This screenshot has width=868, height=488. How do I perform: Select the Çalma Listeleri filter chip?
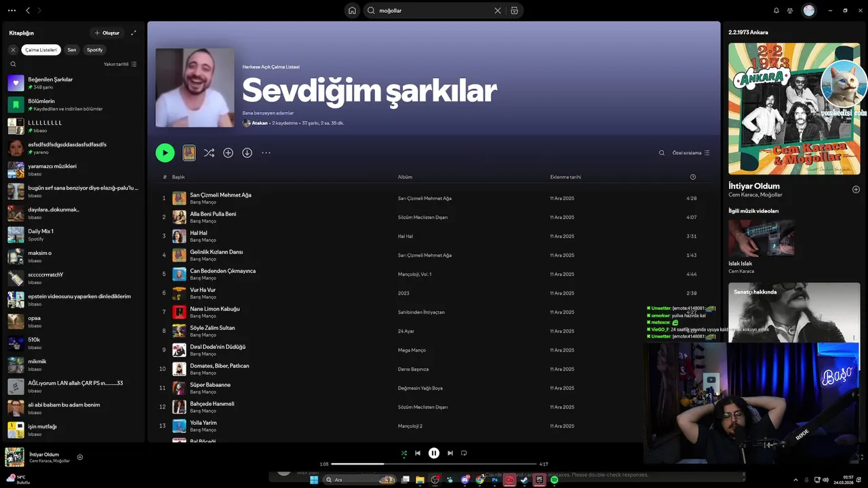point(41,49)
